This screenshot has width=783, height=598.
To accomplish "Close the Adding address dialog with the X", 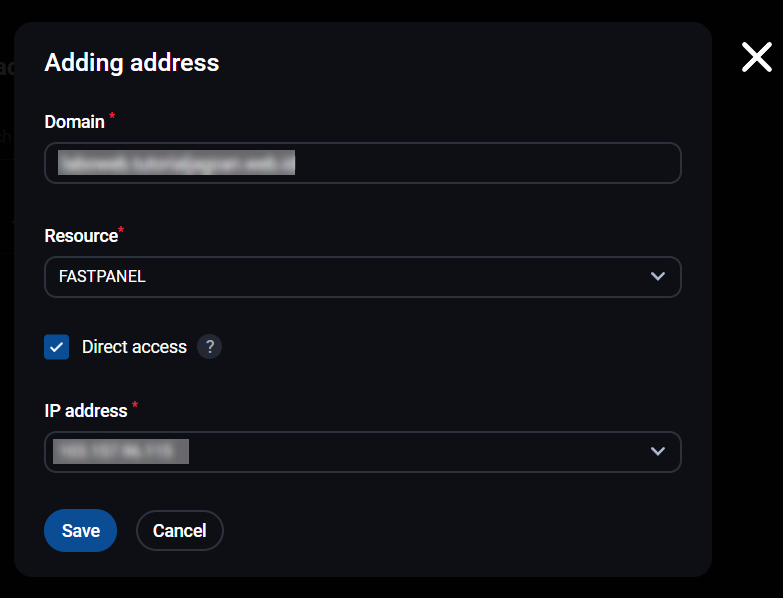I will click(x=757, y=57).
